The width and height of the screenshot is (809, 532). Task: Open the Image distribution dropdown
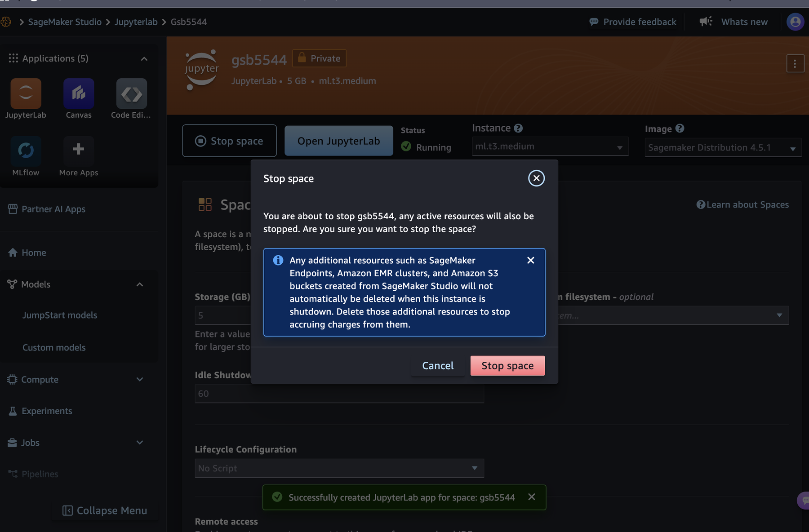pos(723,148)
